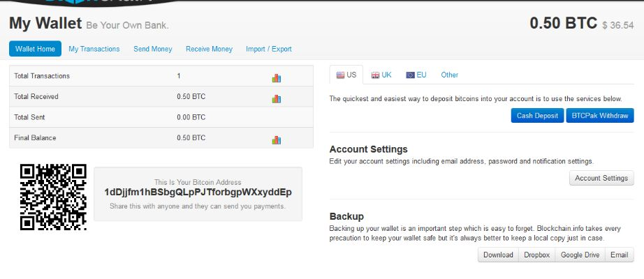Go to Wallet Home tab
Image resolution: width=644 pixels, height=279 pixels.
pos(35,49)
